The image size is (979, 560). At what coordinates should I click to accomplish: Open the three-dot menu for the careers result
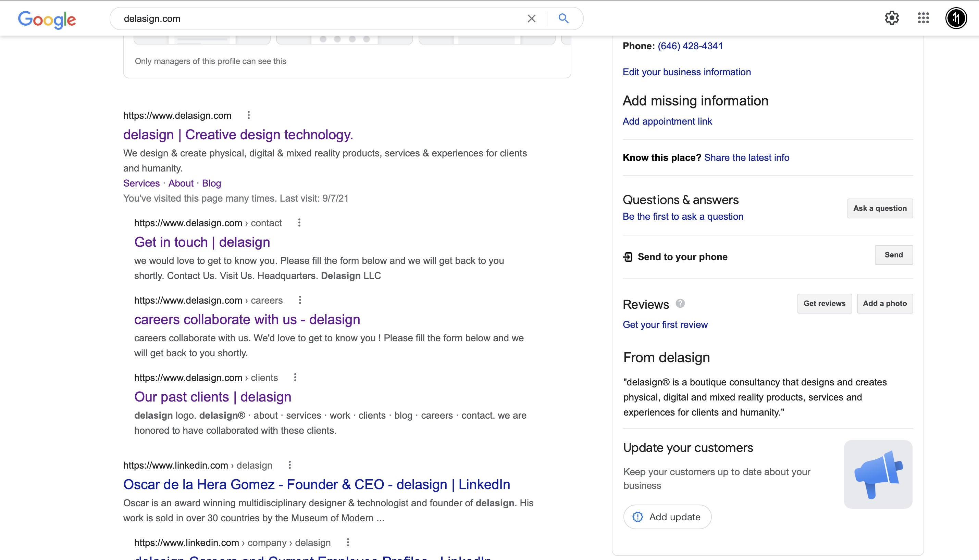300,300
